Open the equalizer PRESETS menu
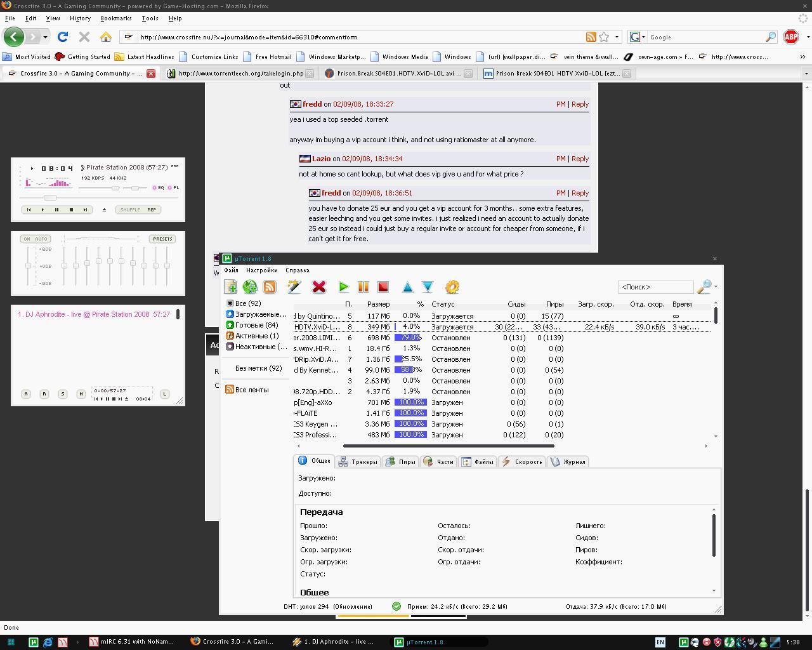The image size is (812, 650). tap(162, 239)
